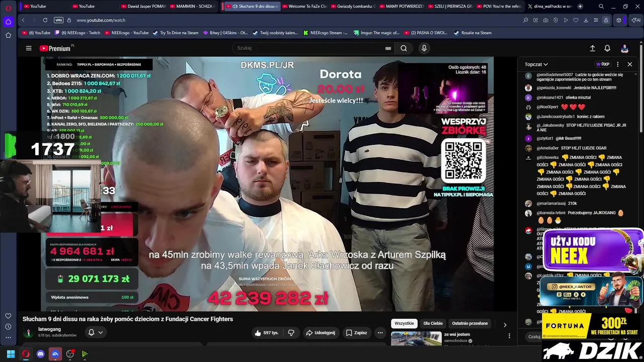Image resolution: width=644 pixels, height=362 pixels.
Task: Select the Wszystkie filter chip
Action: (x=404, y=323)
